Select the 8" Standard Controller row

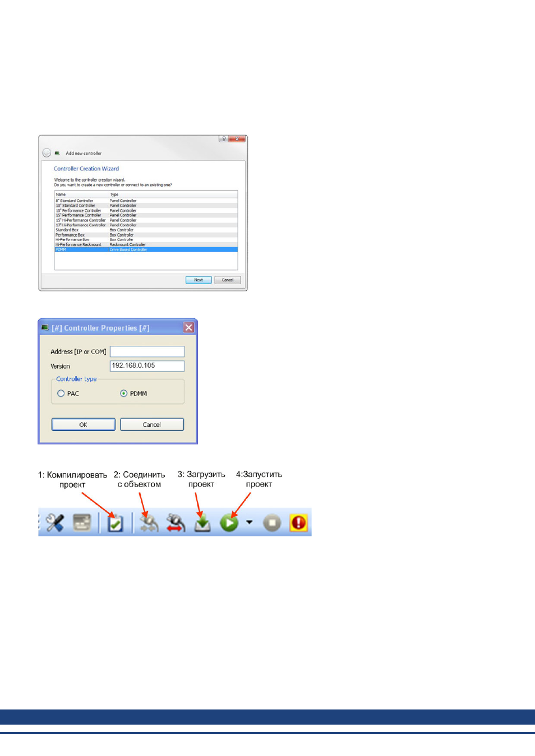tap(146, 201)
